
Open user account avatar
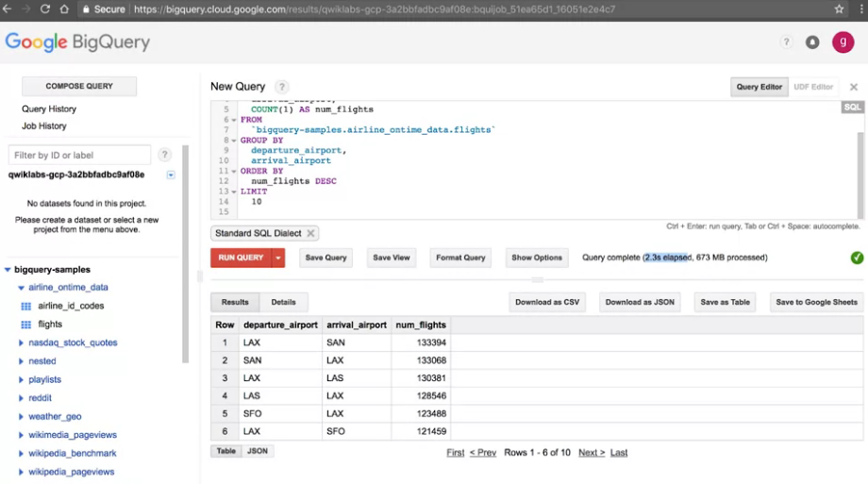pos(843,42)
